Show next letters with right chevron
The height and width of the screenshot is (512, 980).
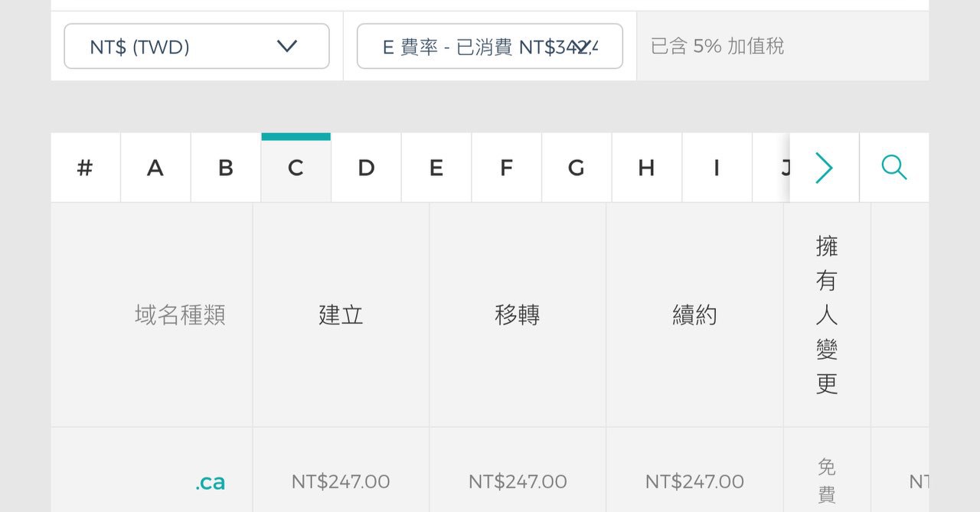tap(824, 168)
